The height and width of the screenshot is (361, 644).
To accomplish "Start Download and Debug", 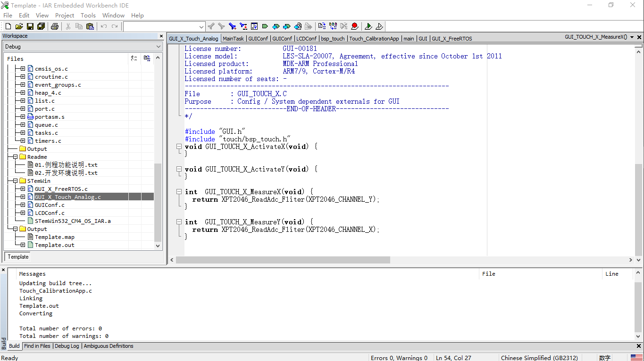I will (x=368, y=26).
